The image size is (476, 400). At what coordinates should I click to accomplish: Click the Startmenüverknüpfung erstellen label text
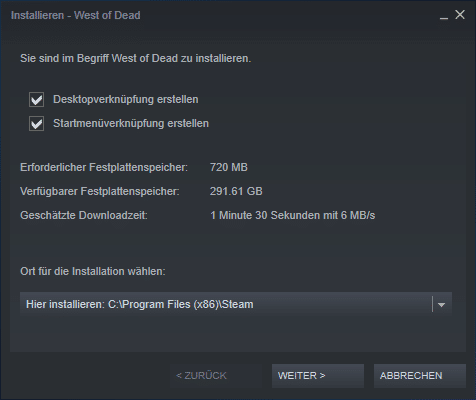point(131,123)
